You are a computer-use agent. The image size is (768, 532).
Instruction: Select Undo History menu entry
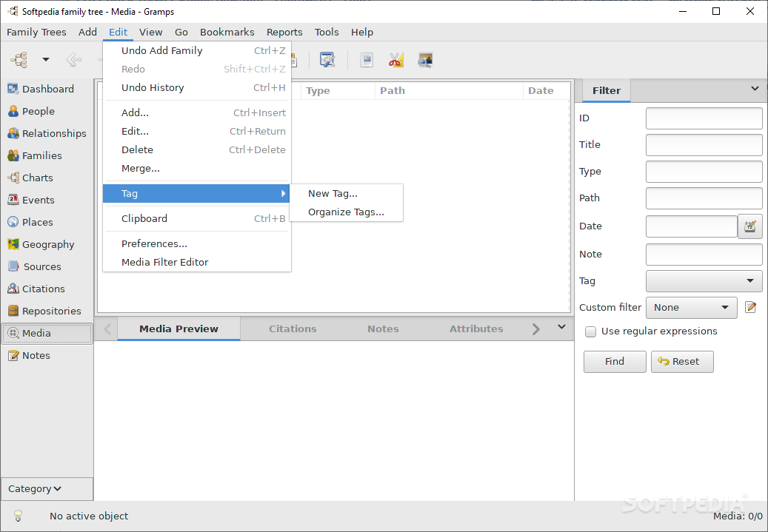pyautogui.click(x=197, y=87)
